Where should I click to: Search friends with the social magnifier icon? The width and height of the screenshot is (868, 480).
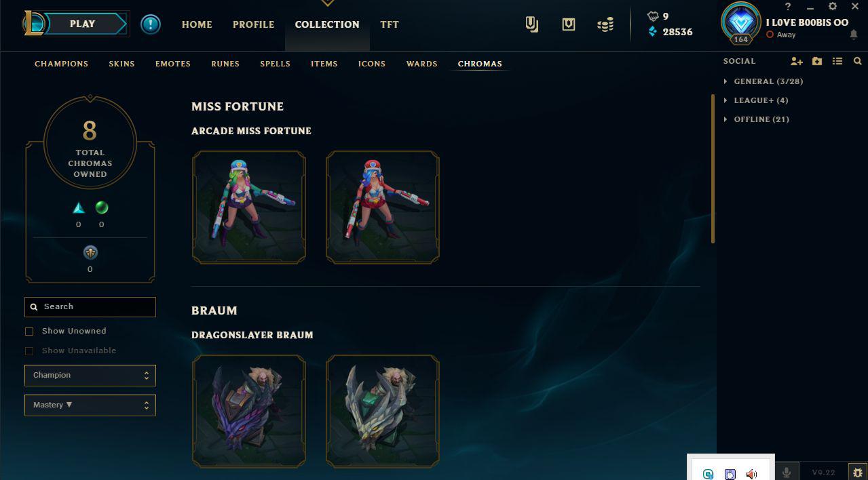point(858,61)
